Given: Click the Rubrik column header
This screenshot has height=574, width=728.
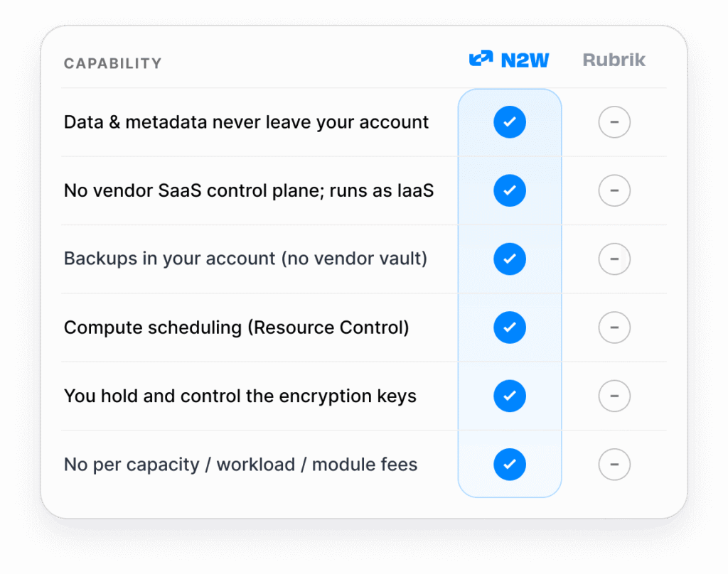Looking at the screenshot, I should (614, 60).
